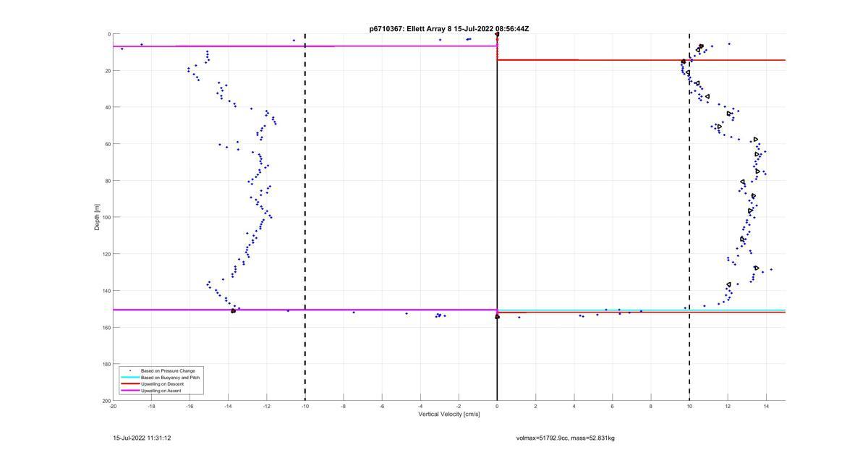Viewport: 868px width, 450px height.
Task: Select 'Based on Pressure Change' legend entry
Action: 168,370
